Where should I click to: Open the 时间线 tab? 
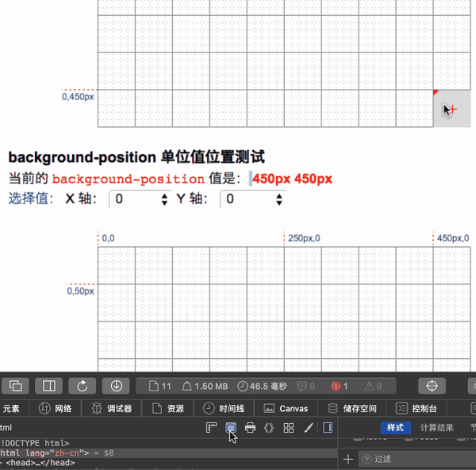tap(224, 408)
